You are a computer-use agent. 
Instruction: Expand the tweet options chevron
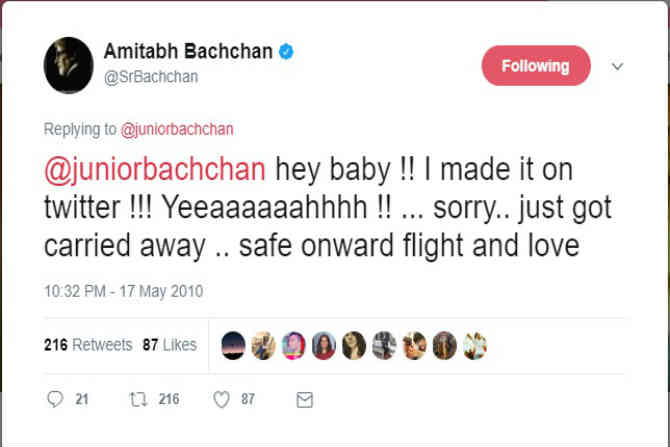click(x=617, y=66)
